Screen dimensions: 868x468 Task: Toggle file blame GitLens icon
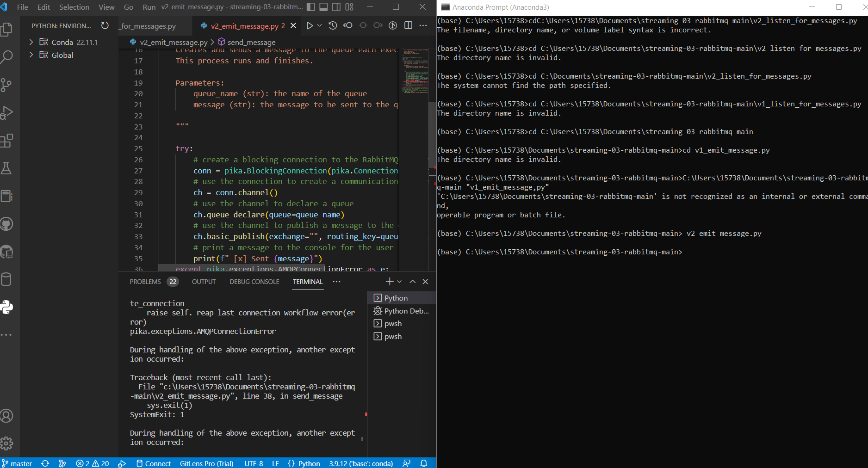click(x=393, y=25)
